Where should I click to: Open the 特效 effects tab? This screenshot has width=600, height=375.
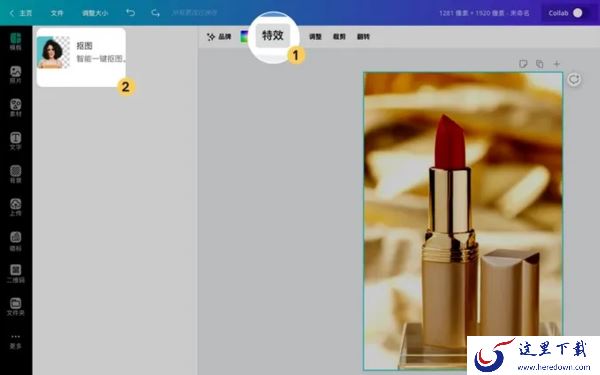[x=272, y=36]
